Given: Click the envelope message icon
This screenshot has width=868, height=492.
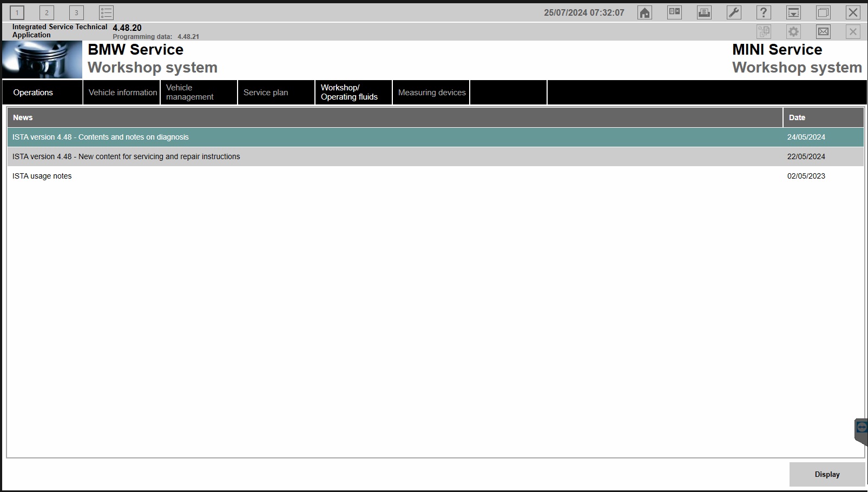Looking at the screenshot, I should click(x=823, y=31).
